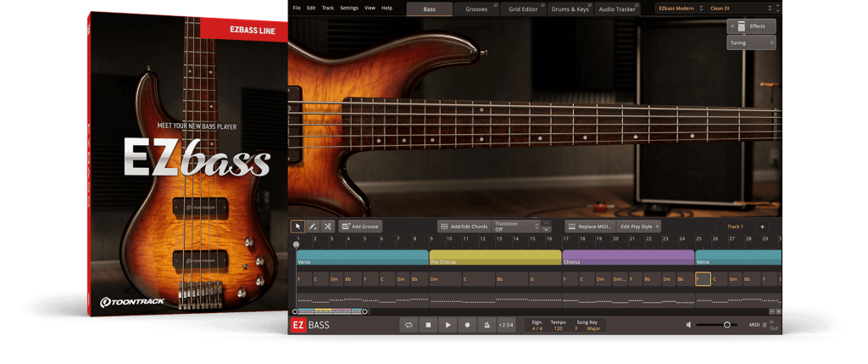Switch to the Drums & Keys tab
This screenshot has height=364, width=868.
[x=570, y=8]
